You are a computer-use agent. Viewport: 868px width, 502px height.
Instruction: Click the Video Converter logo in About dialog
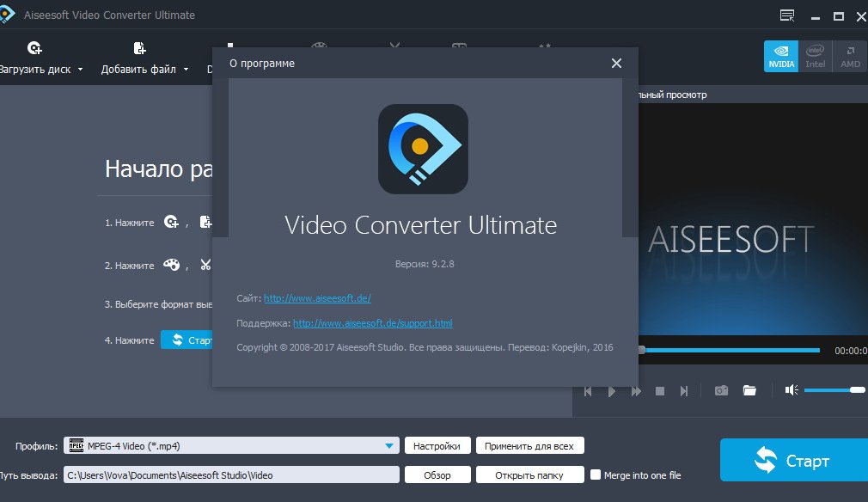[x=423, y=149]
